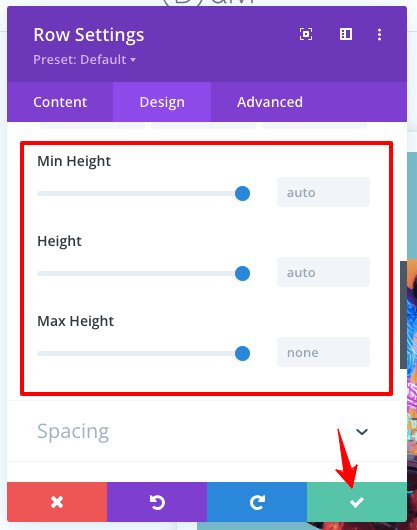Undo last change in purple bar
The image size is (417, 530).
tap(157, 502)
